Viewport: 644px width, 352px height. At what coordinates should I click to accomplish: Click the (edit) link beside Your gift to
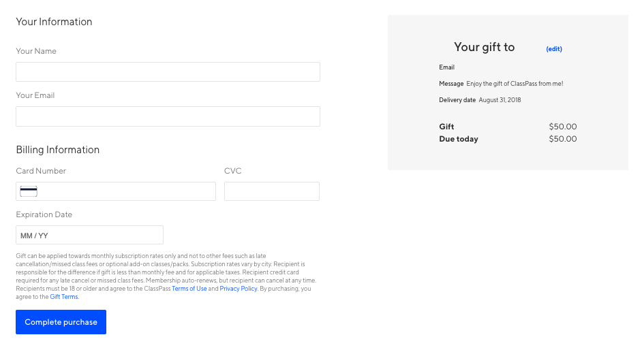[554, 49]
